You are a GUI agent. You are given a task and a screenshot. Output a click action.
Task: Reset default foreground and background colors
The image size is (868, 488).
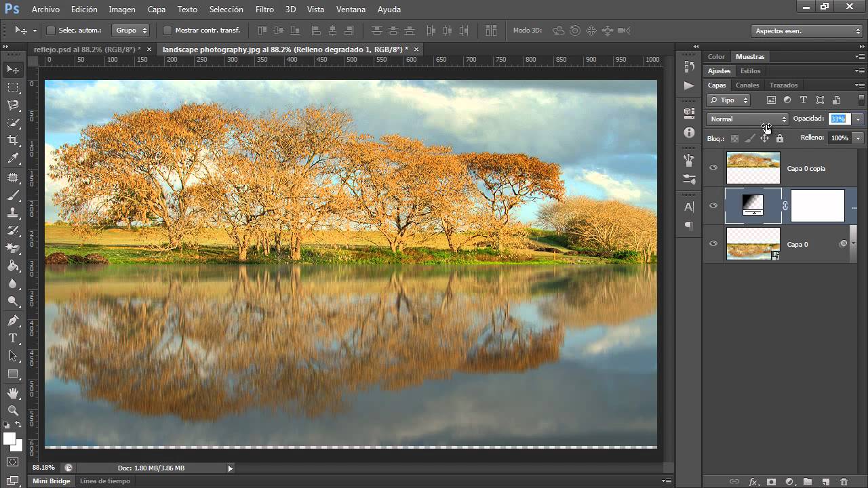[6, 424]
